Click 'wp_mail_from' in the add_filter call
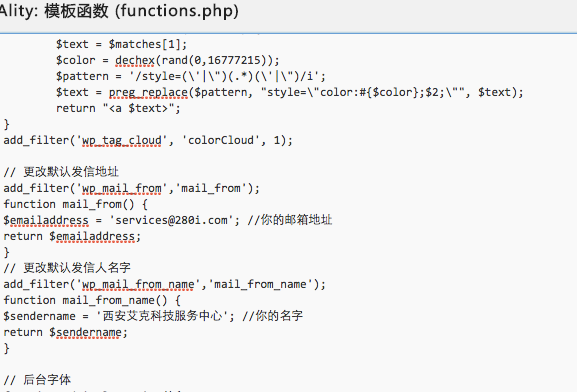577x392 pixels. click(x=121, y=188)
